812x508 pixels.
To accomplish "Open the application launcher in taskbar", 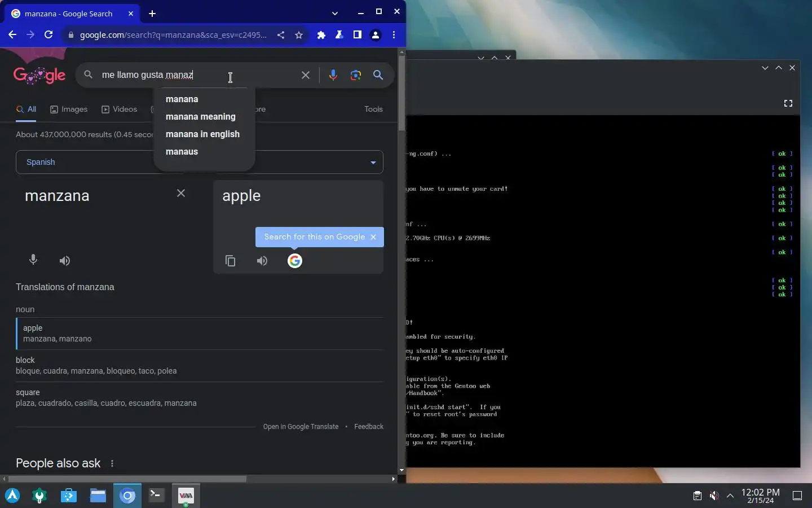I will (x=12, y=496).
